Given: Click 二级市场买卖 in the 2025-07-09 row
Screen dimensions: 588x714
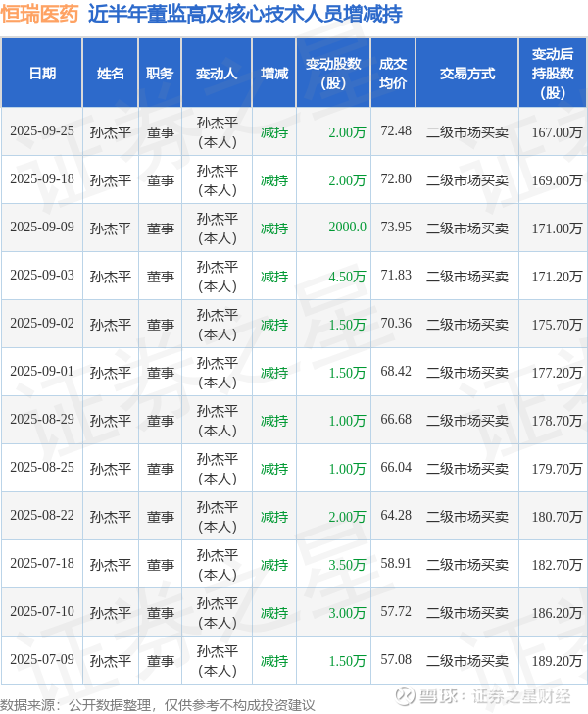Looking at the screenshot, I should click(x=466, y=661).
